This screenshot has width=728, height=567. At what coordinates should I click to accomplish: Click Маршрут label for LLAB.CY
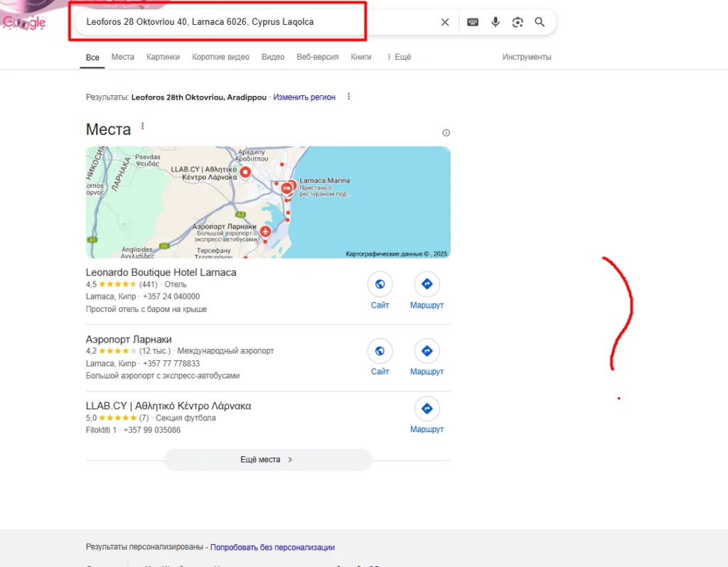[x=427, y=429]
